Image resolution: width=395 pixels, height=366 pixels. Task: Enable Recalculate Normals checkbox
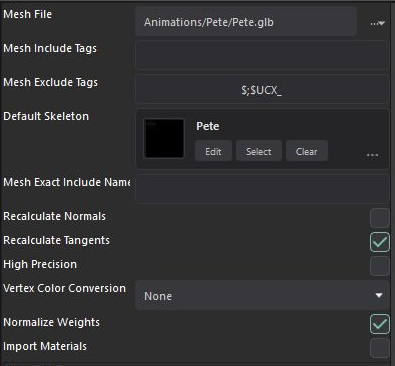380,218
